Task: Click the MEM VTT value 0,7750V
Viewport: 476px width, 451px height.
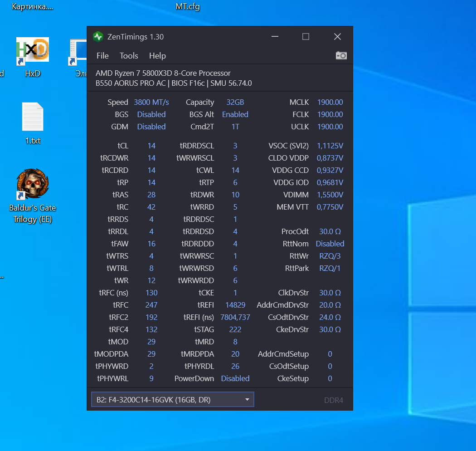Action: coord(330,207)
